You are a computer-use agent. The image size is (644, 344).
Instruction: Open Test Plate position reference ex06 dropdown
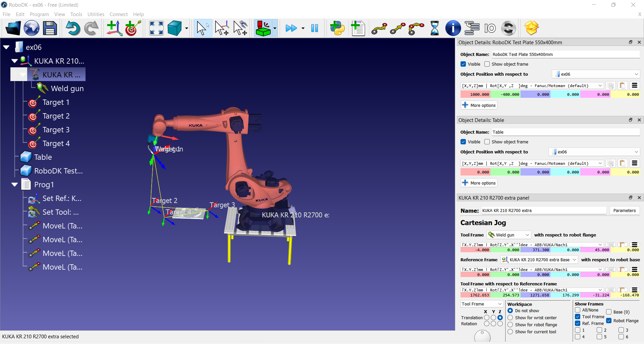pyautogui.click(x=596, y=74)
